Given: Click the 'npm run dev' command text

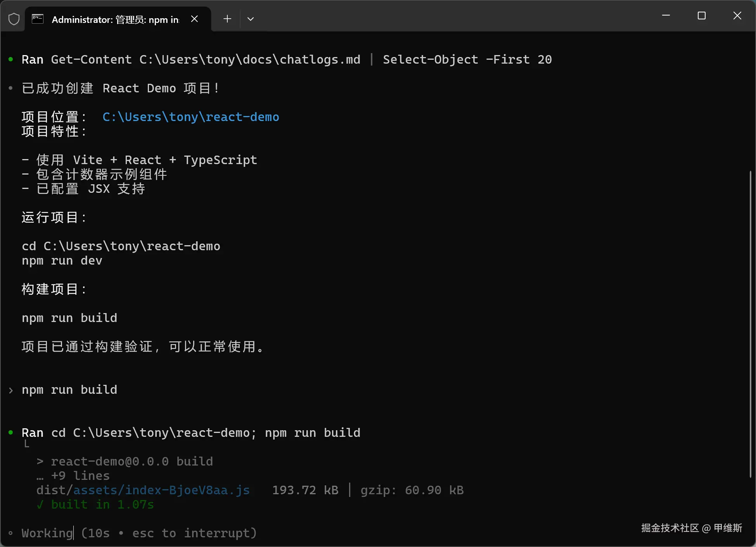Looking at the screenshot, I should (x=62, y=261).
